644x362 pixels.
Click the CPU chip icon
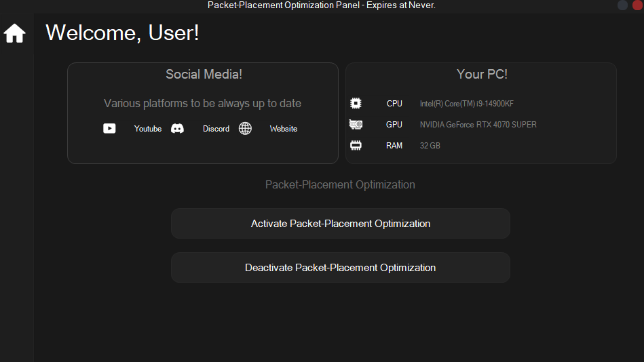pos(356,103)
